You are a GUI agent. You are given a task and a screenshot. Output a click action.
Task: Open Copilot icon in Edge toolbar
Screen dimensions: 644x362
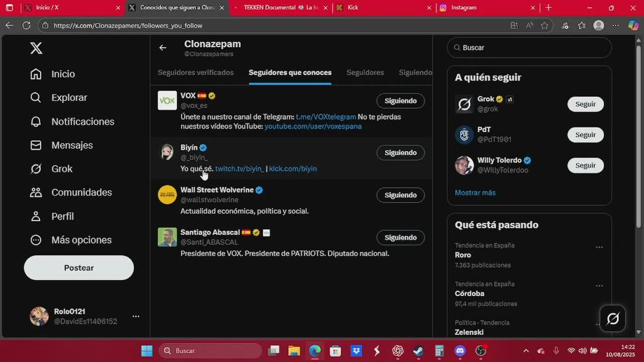coord(633,25)
